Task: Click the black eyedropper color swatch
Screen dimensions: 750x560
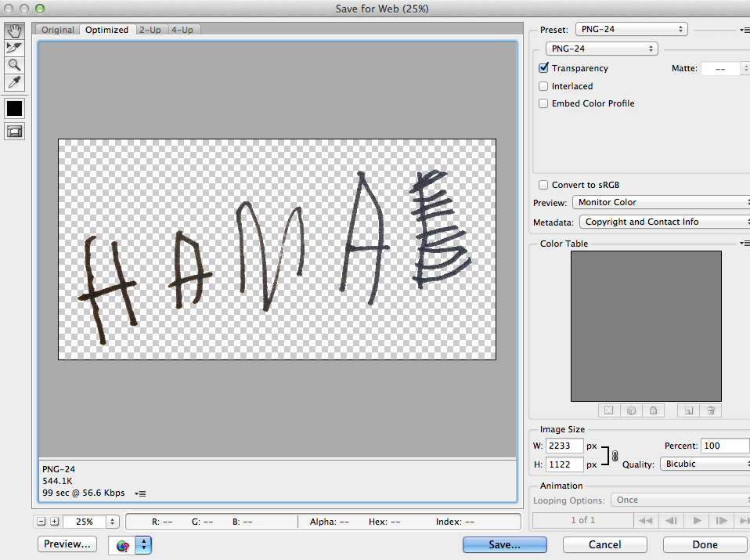Action: tap(14, 109)
